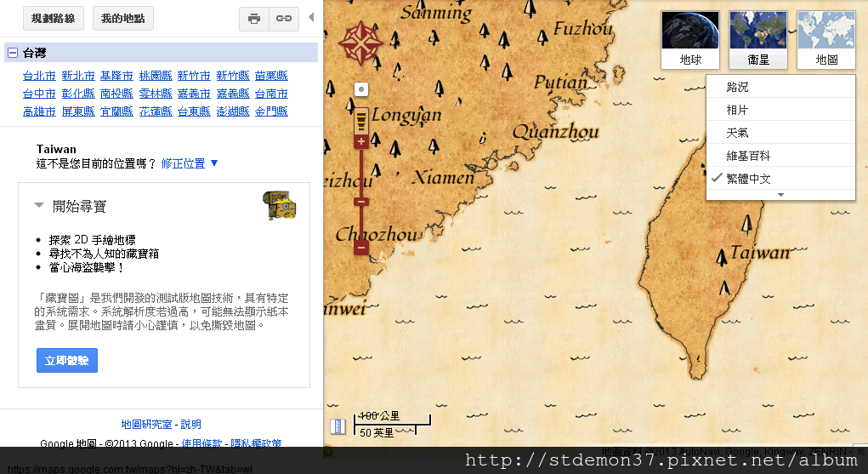Open the 地圖研究室 link

click(x=147, y=424)
